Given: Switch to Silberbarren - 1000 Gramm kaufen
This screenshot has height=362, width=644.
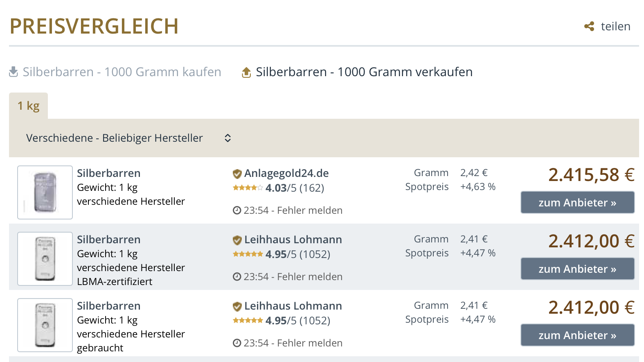Looking at the screenshot, I should click(122, 72).
